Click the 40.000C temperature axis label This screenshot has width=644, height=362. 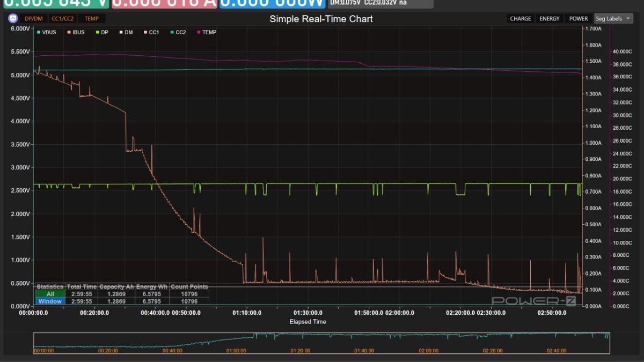[623, 51]
